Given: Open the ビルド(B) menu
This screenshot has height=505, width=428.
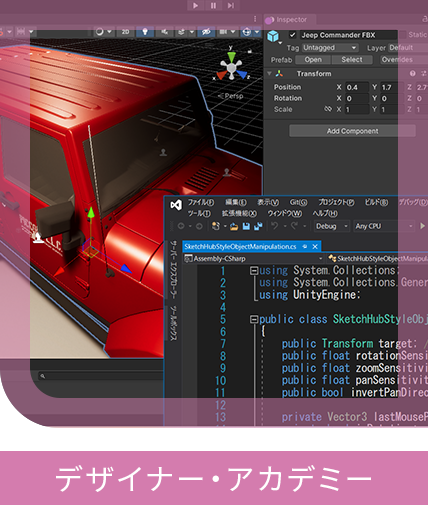Looking at the screenshot, I should pos(376,202).
